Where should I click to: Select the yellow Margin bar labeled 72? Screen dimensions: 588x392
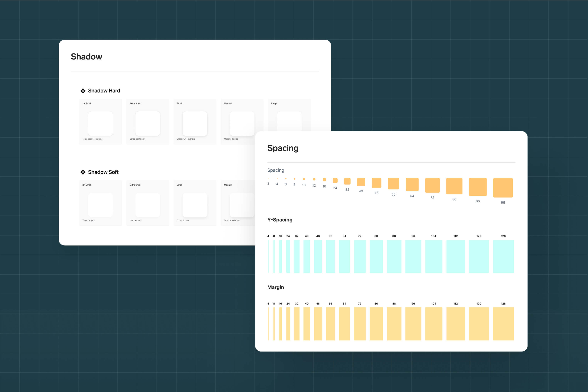(360, 324)
